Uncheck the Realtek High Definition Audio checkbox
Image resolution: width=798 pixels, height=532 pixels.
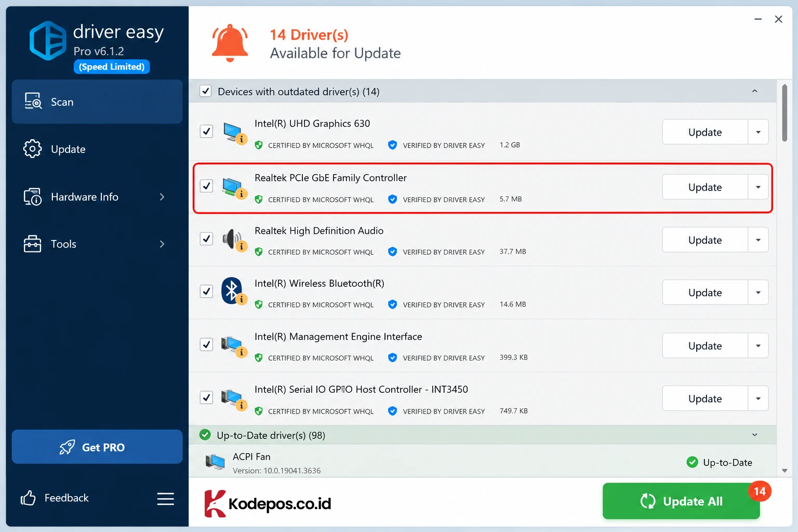click(206, 239)
